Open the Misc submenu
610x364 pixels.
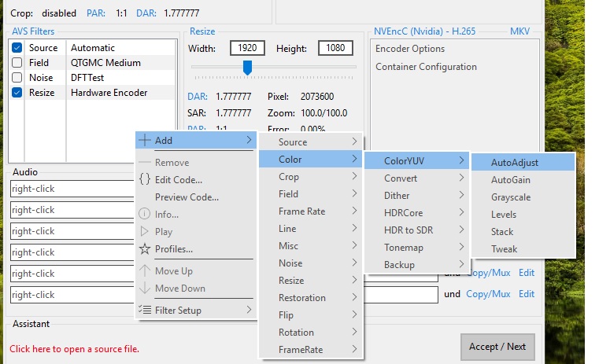[311, 245]
